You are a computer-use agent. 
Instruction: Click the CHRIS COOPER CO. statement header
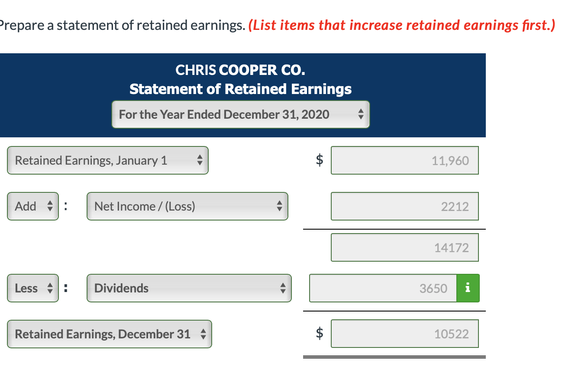[241, 70]
